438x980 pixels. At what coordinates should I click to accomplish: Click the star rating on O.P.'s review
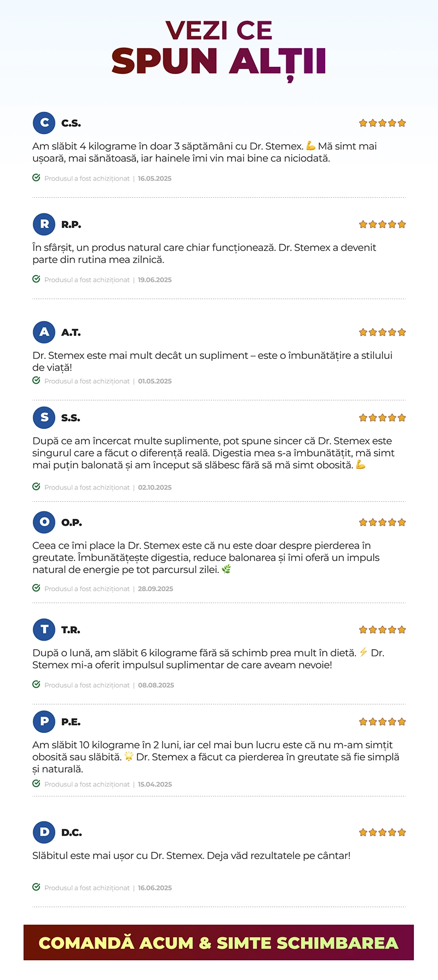(382, 522)
